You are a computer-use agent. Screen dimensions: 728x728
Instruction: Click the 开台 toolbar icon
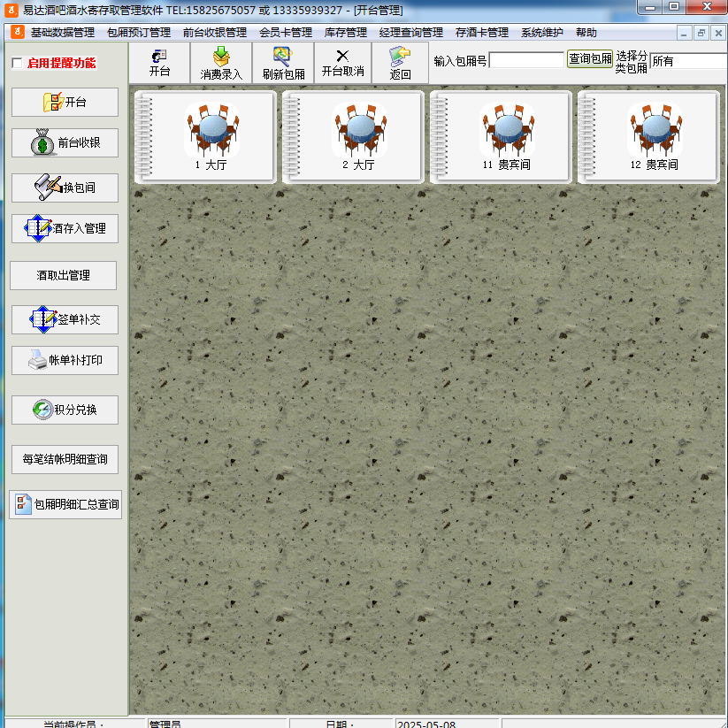[x=159, y=63]
